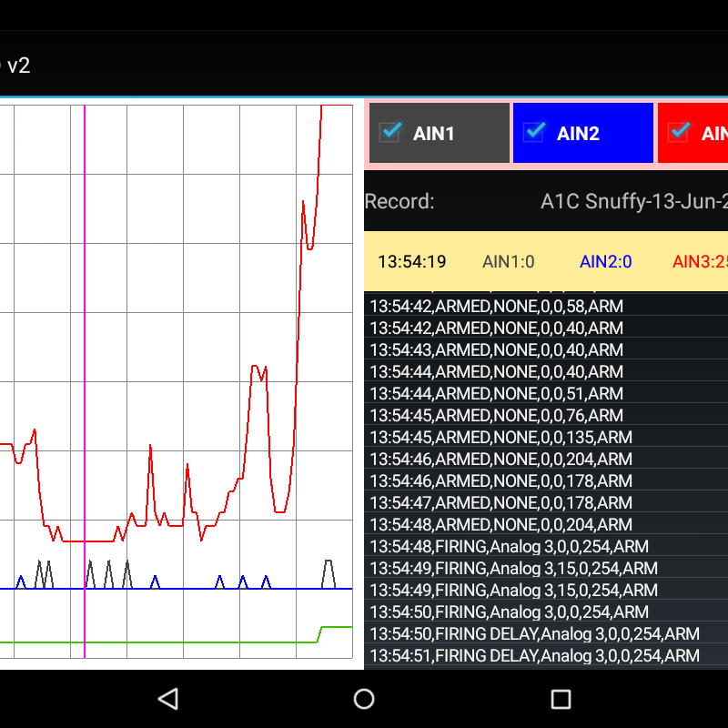Open recent apps with square button

click(x=561, y=699)
